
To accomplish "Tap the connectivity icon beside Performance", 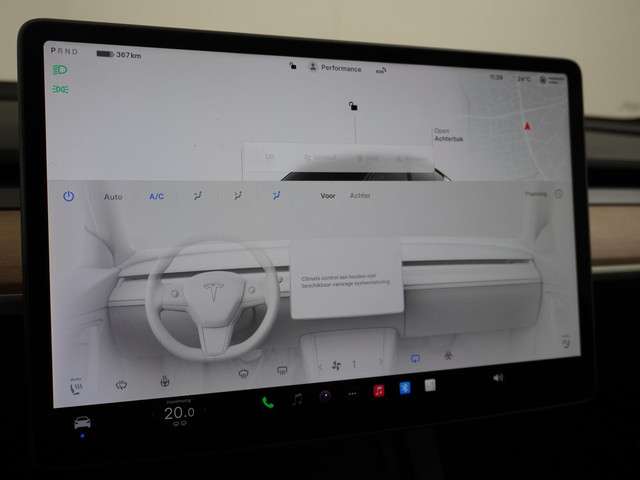I will tap(381, 70).
